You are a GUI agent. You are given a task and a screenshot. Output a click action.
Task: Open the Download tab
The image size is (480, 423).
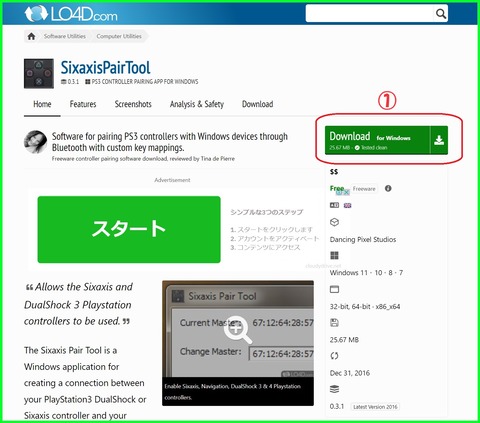tap(257, 104)
